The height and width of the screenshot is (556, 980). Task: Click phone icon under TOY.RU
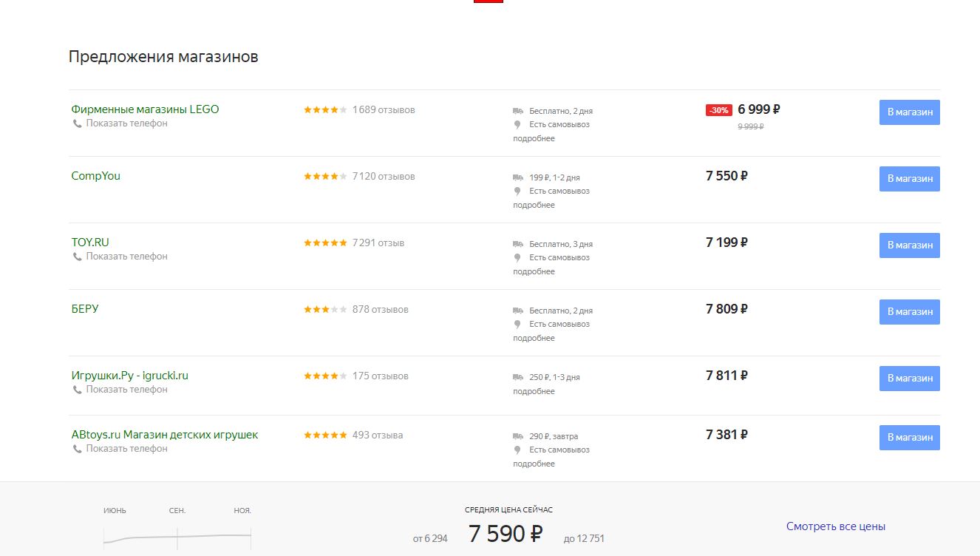tap(77, 257)
